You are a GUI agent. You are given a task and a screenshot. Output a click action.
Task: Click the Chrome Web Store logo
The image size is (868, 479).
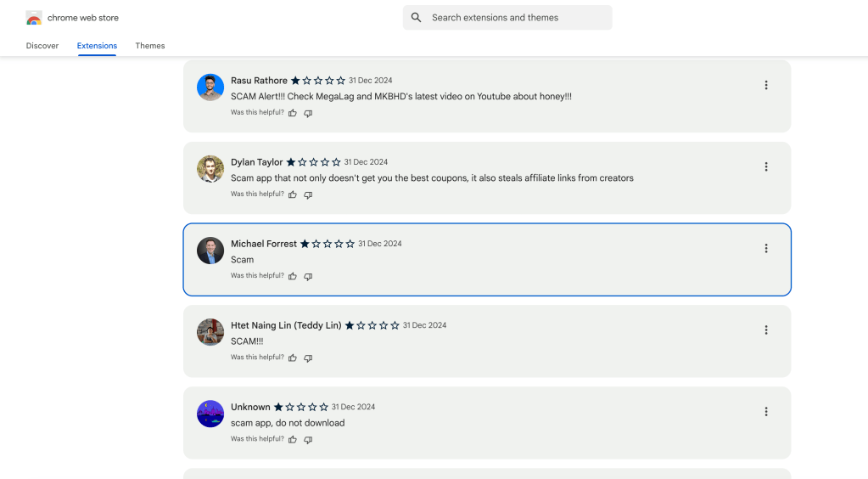(34, 18)
